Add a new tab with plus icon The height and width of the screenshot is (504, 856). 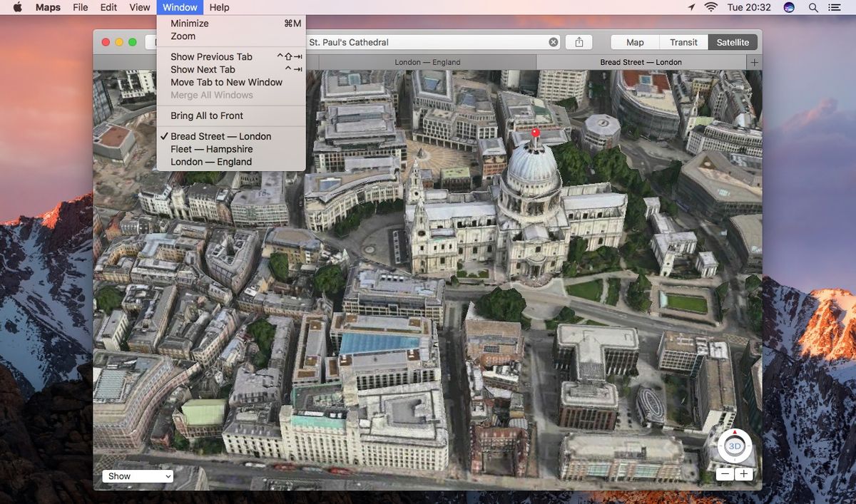point(754,63)
